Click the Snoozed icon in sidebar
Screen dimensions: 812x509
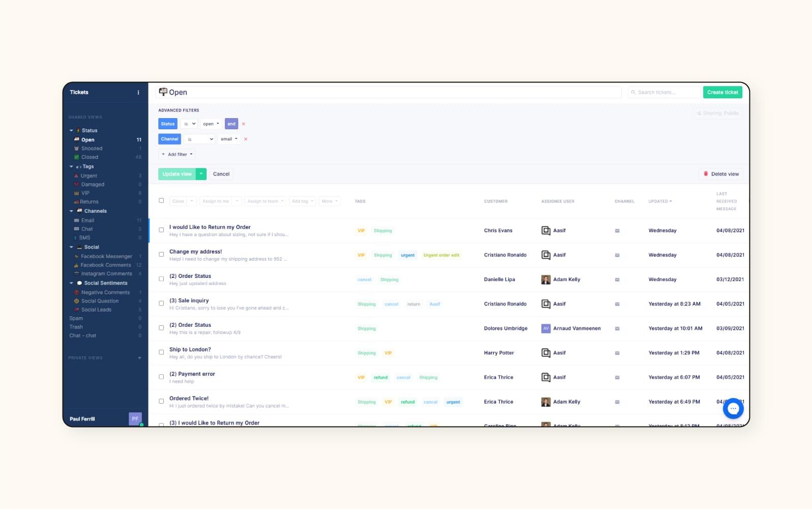(x=76, y=149)
